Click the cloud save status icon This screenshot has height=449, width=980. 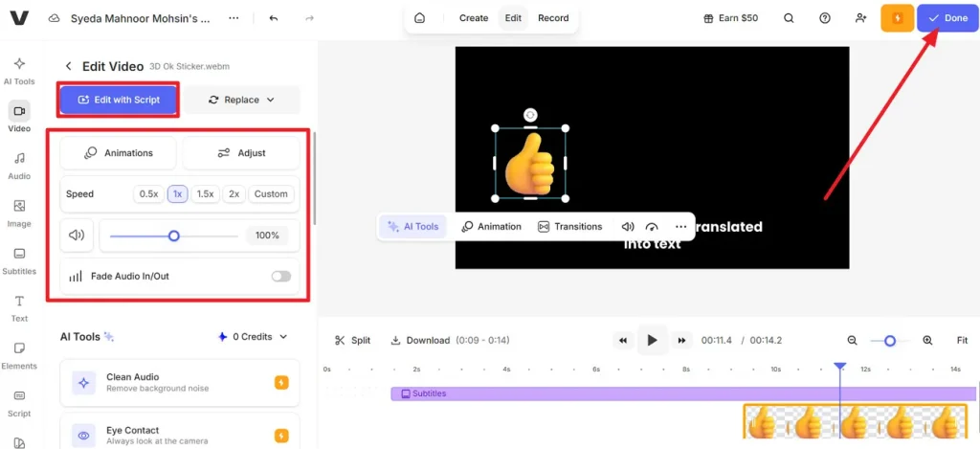pyautogui.click(x=55, y=18)
